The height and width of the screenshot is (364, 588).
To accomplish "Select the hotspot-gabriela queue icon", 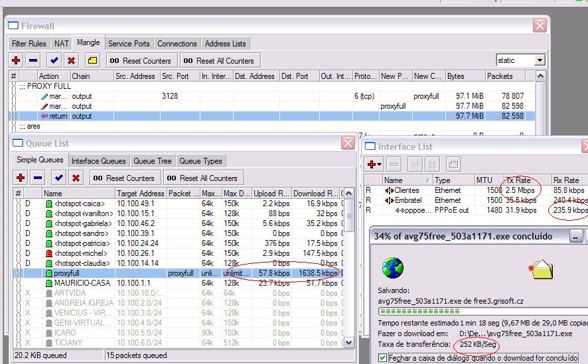I will [x=48, y=223].
